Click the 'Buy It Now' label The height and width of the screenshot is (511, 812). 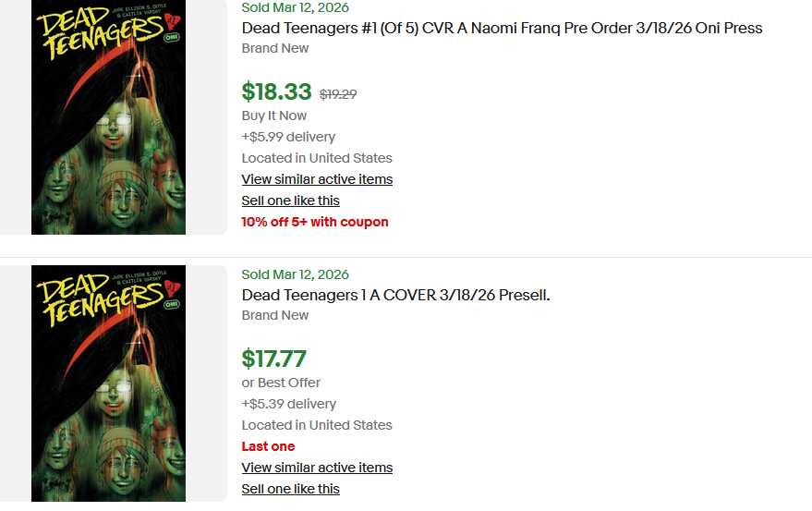(x=273, y=116)
